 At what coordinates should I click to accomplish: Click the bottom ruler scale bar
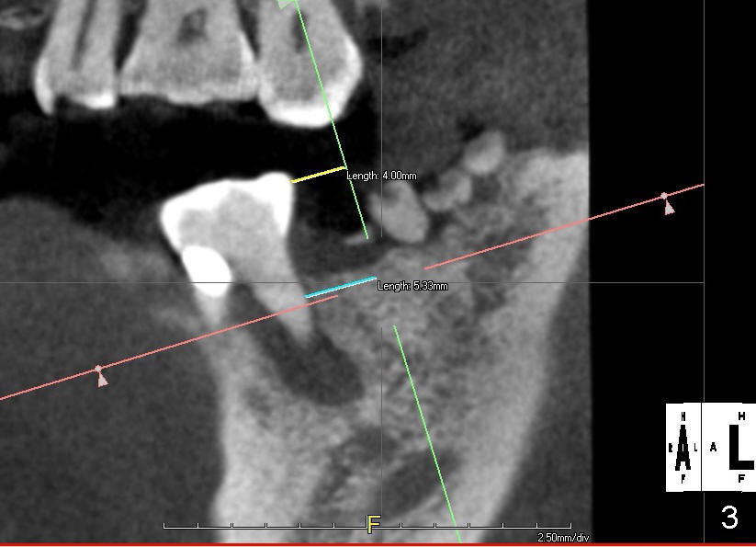(276, 527)
